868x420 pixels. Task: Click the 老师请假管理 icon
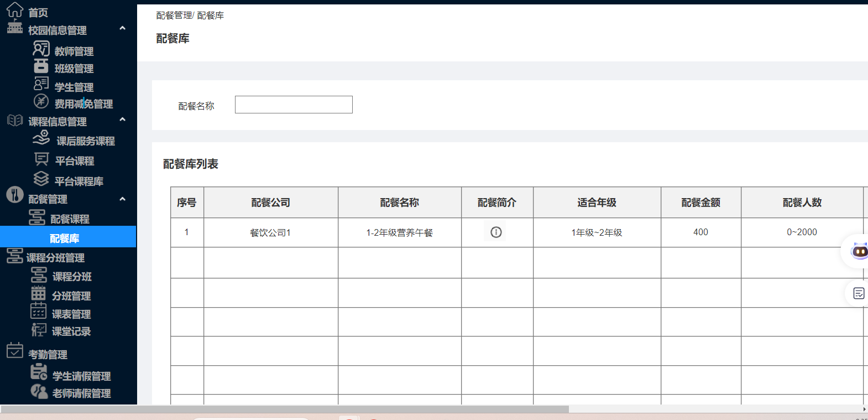point(39,391)
